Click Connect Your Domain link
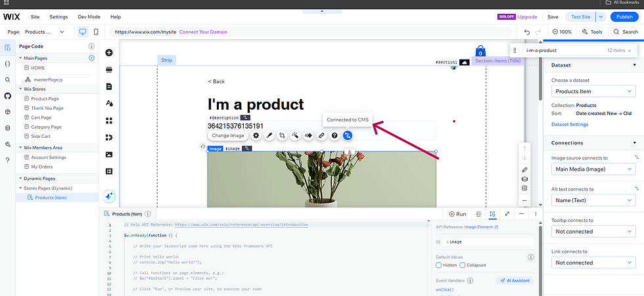This screenshot has width=644, height=296. [x=203, y=32]
